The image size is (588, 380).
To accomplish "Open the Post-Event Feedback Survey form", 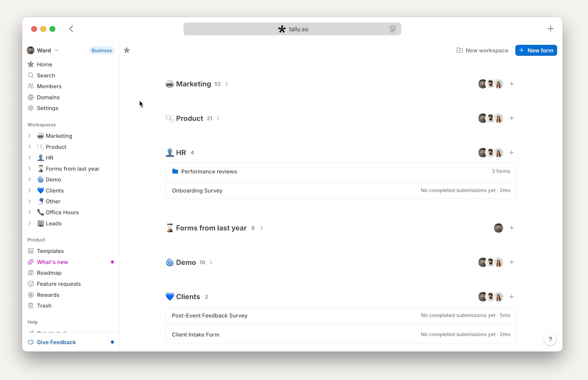I will (x=341, y=315).
